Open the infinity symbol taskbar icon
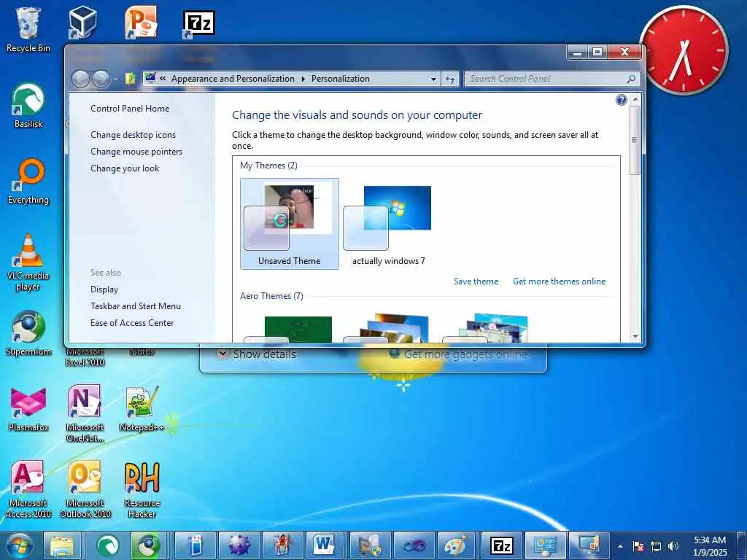 tap(413, 545)
